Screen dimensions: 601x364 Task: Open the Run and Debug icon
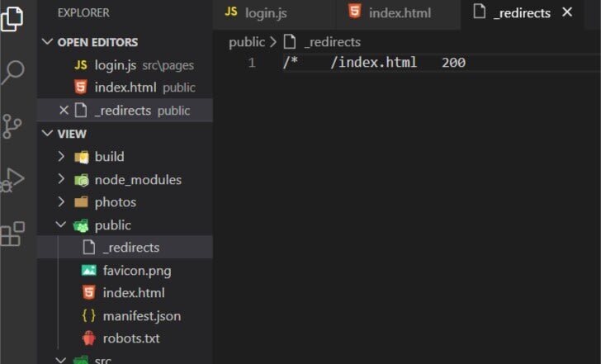point(12,180)
